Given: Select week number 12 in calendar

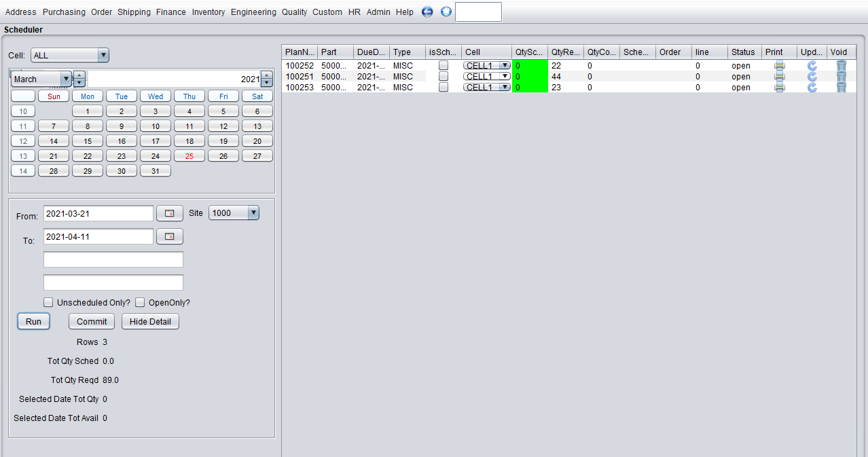Looking at the screenshot, I should pyautogui.click(x=23, y=141).
